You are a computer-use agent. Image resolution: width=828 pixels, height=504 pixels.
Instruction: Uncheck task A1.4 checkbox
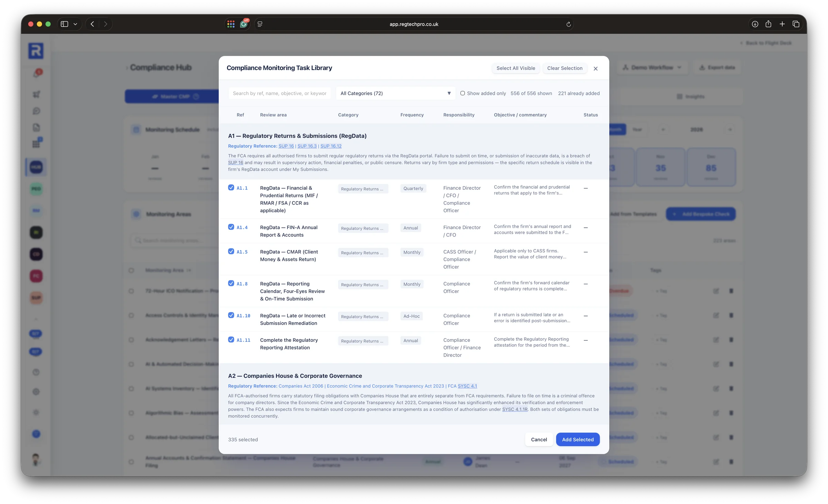pos(231,227)
